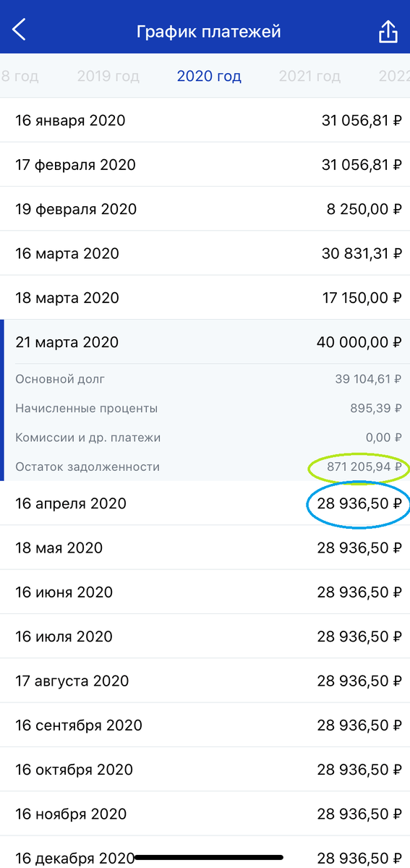Expand the 16 апреля 2020 payment

205,503
